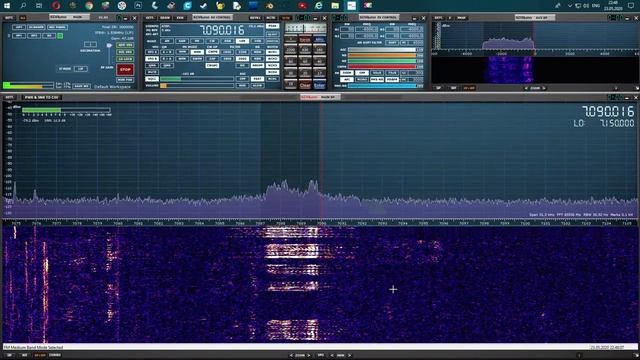640x360 pixels.
Task: Select WF view in main spectrum bottom bar
Action: [24, 355]
